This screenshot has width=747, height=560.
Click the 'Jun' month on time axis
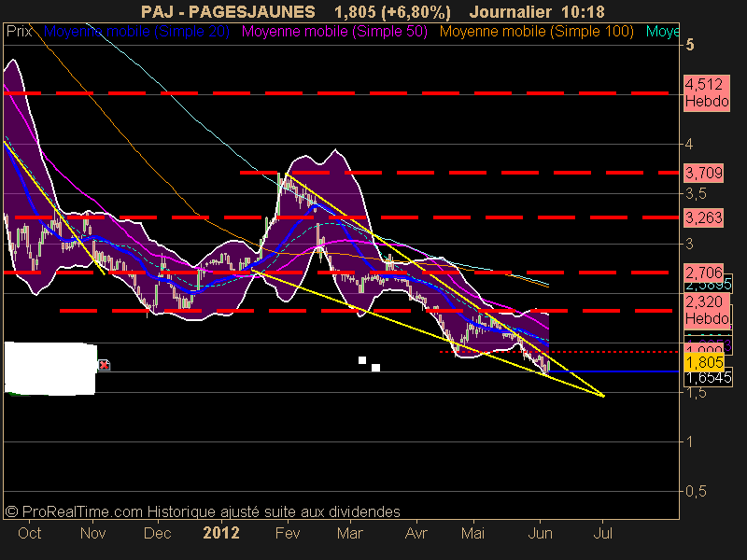[x=541, y=532]
